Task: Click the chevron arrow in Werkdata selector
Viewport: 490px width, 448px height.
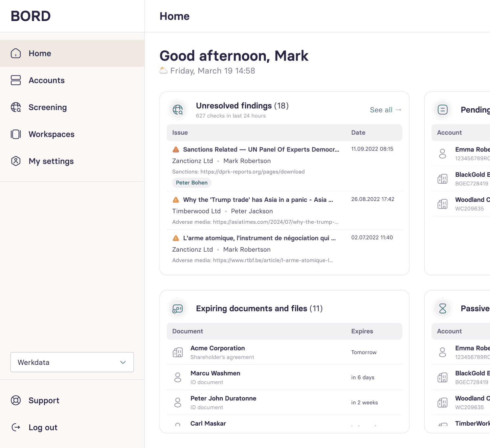Action: 123,362
